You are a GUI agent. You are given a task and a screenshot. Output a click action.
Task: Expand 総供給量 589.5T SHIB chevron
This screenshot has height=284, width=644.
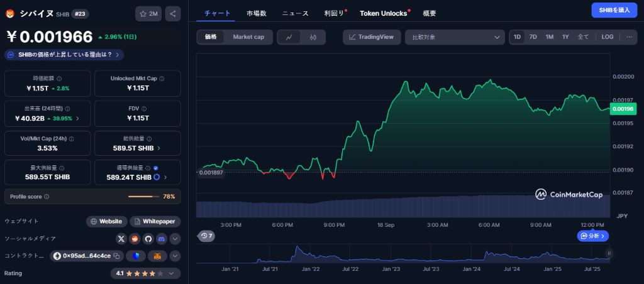(x=159, y=148)
